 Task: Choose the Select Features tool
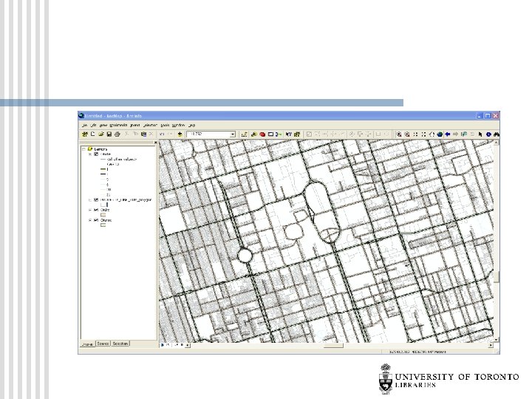tap(464, 134)
